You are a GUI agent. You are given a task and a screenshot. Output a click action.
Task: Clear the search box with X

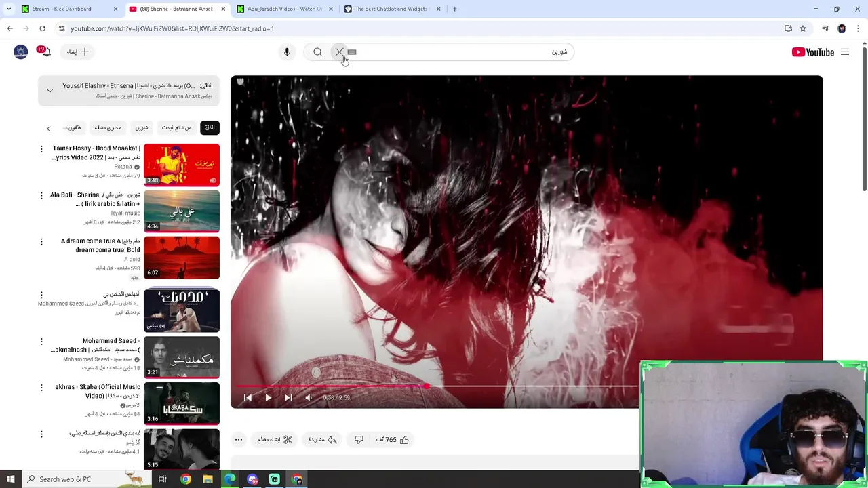coord(339,52)
